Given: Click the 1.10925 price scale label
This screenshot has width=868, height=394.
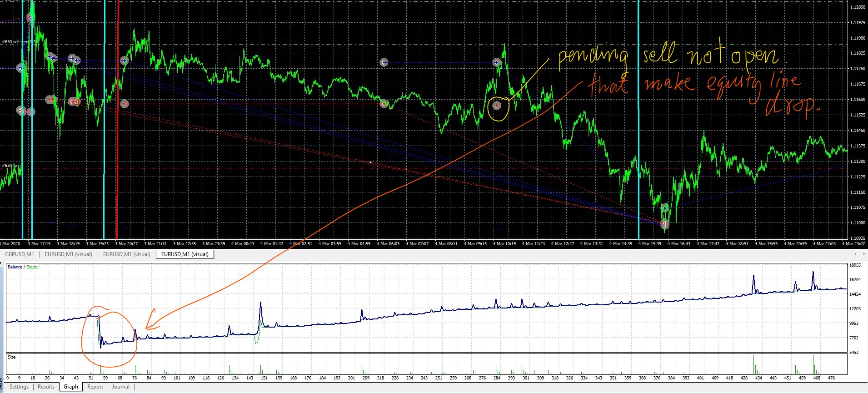Looking at the screenshot, I should [x=858, y=238].
